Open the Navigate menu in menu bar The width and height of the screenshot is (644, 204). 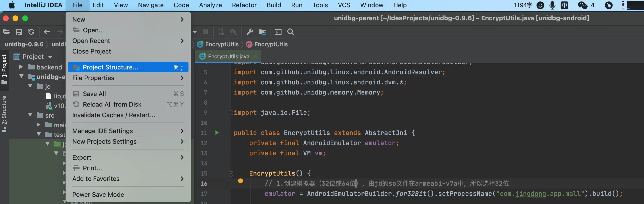click(x=151, y=5)
